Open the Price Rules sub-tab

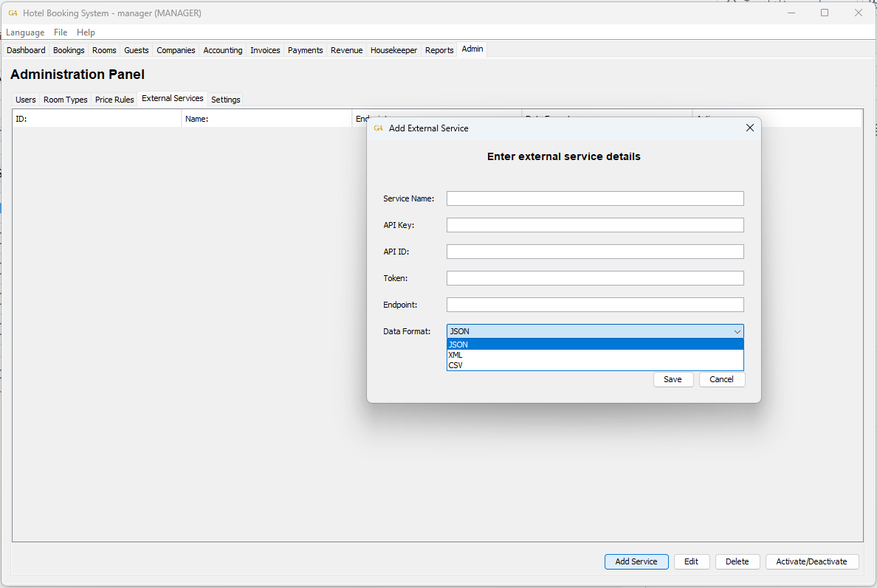pyautogui.click(x=114, y=99)
